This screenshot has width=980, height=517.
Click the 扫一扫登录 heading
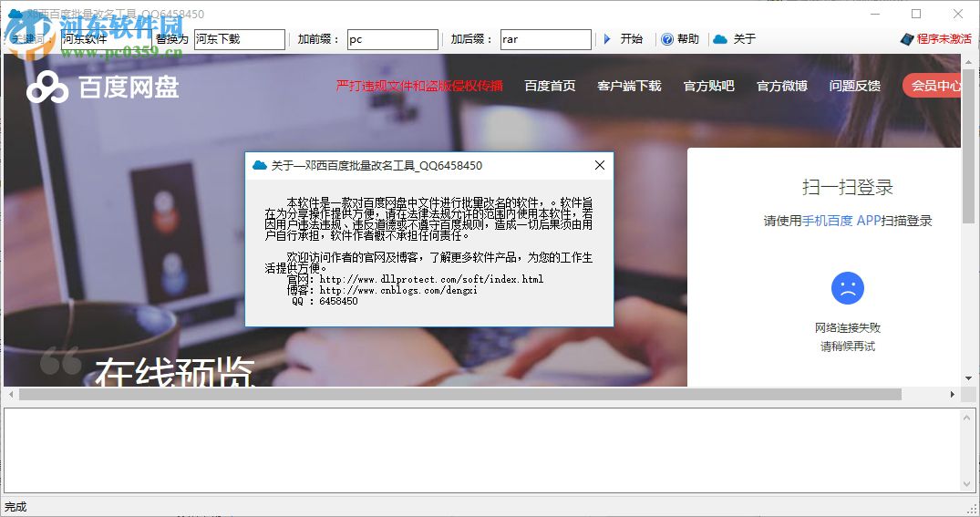[x=848, y=187]
